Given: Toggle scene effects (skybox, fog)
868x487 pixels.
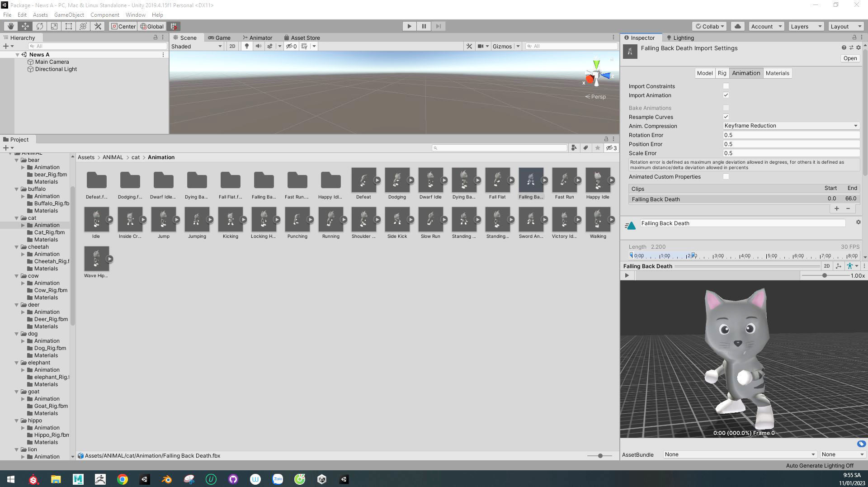Looking at the screenshot, I should point(270,46).
